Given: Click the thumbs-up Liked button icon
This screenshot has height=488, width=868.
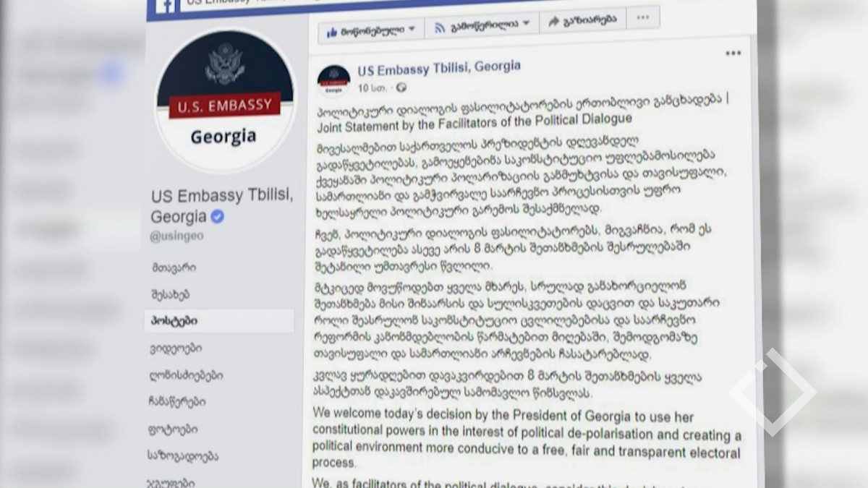Looking at the screenshot, I should 332,30.
